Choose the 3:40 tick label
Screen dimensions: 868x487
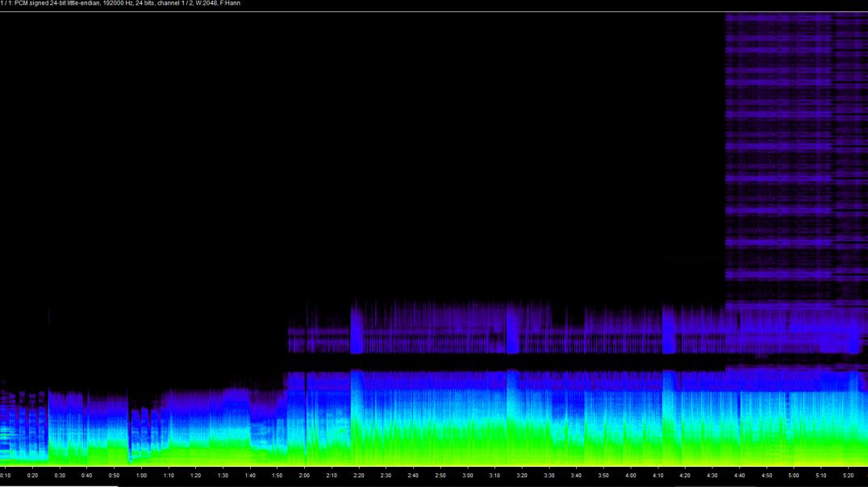tap(576, 476)
